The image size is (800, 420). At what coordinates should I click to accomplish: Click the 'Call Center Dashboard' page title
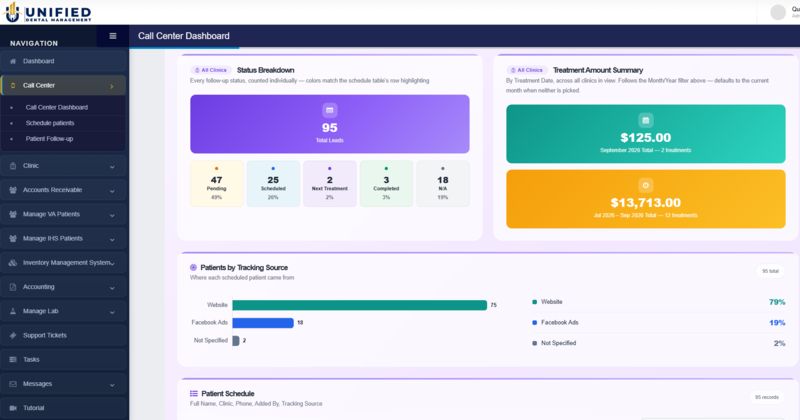(x=184, y=36)
